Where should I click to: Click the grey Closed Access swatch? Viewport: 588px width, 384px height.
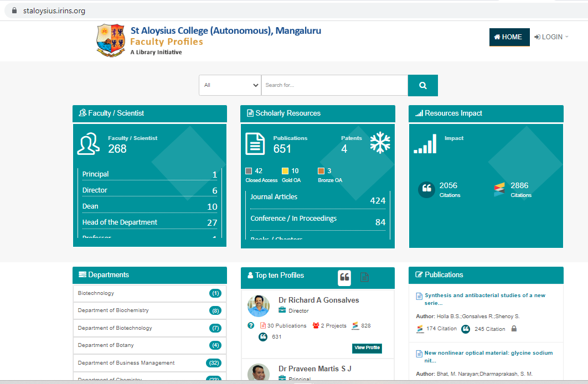(x=248, y=171)
